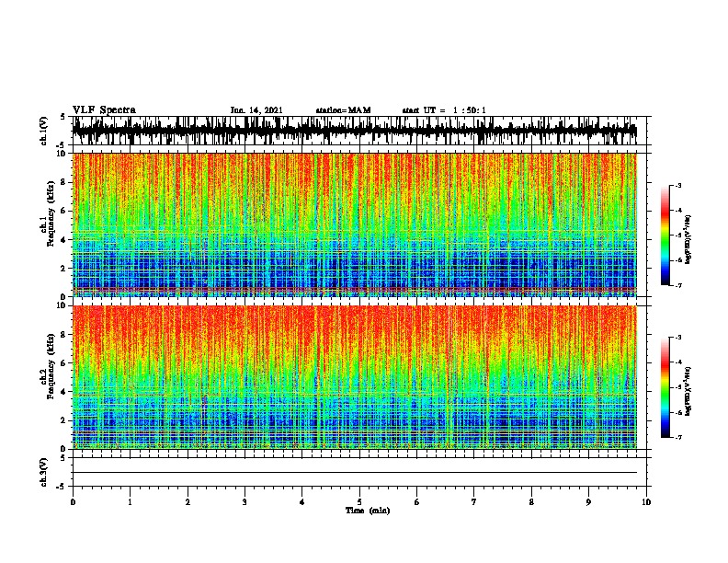The height and width of the screenshot is (563, 728).
Task: Click the "4" kHz tick on ch.2 frequency axis
Action: pos(64,392)
